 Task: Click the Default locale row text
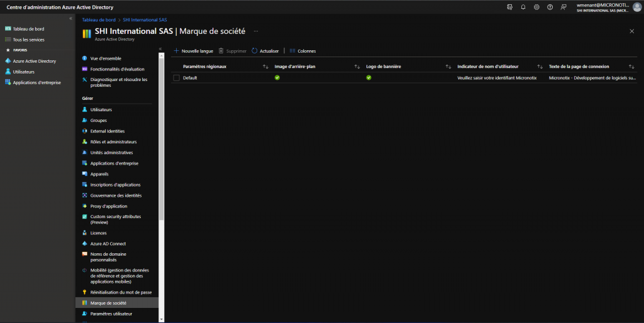(x=190, y=77)
